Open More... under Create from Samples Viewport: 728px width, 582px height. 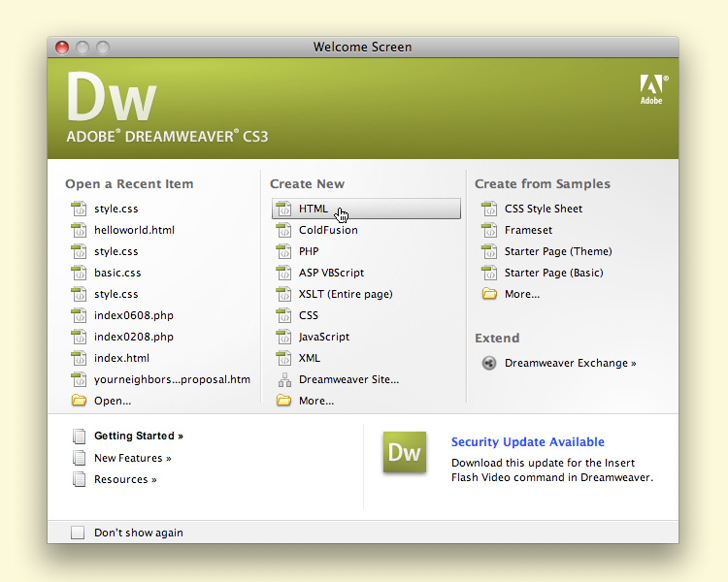tap(521, 294)
